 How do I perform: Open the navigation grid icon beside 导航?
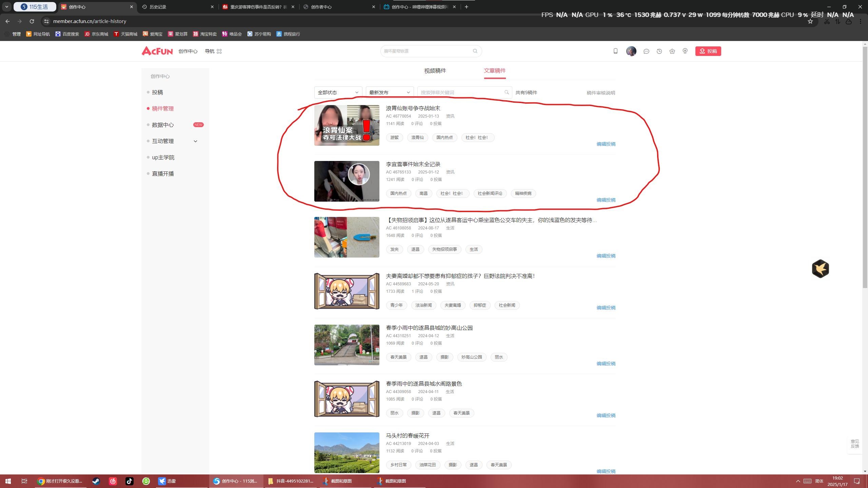219,51
